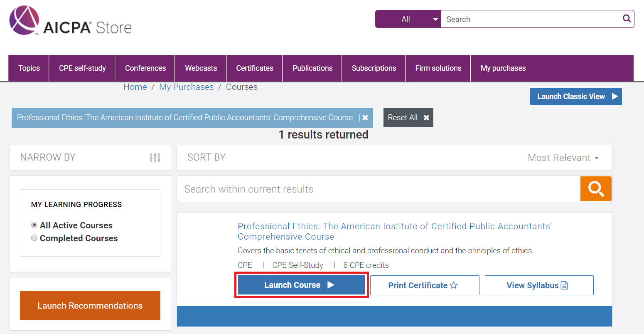The image size is (644, 334).
Task: Open the Professional Ethics course title link
Action: [394, 231]
